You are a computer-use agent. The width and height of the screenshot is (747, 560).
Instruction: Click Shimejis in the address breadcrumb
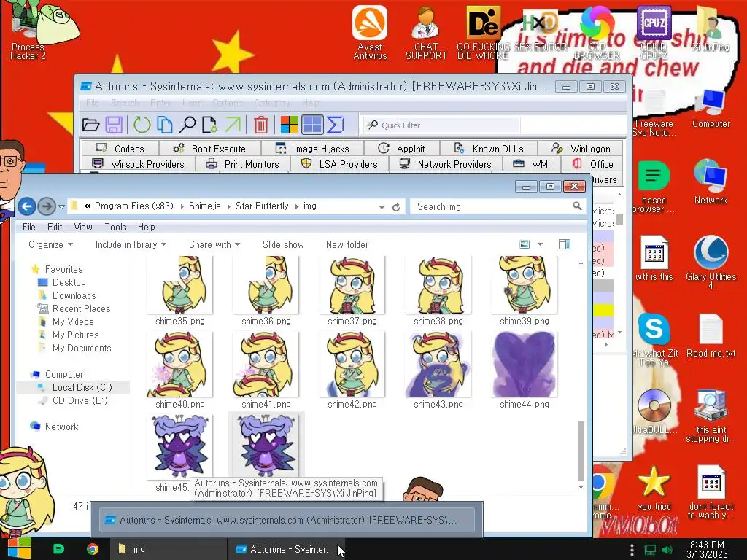point(205,206)
